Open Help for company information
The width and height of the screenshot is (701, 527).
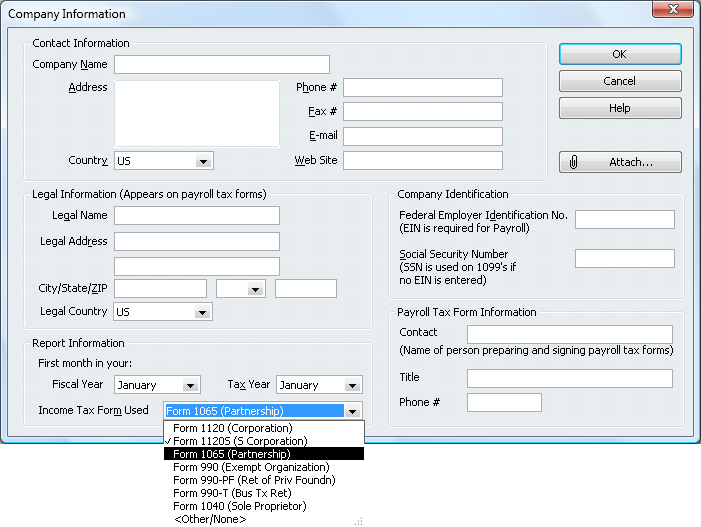(x=620, y=108)
